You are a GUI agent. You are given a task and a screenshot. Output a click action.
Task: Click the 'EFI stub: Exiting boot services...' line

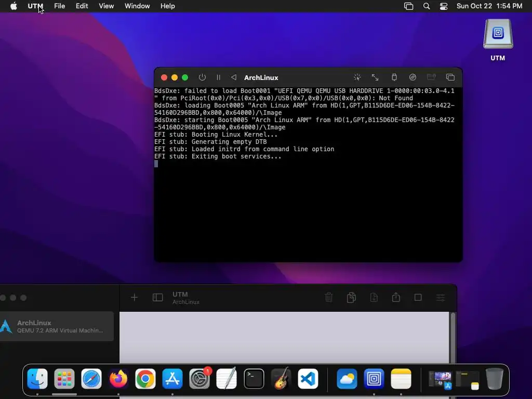click(218, 156)
